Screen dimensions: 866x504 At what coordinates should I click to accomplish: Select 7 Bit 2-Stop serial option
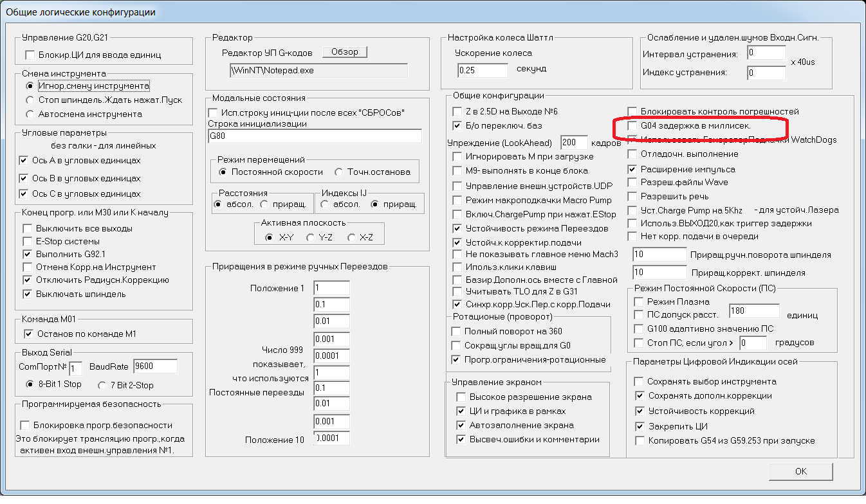[x=102, y=385]
